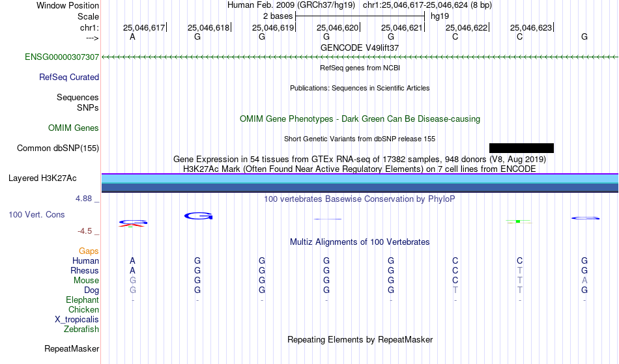Click the ENSG00000307307 gene label
619x364 pixels.
tap(62, 57)
